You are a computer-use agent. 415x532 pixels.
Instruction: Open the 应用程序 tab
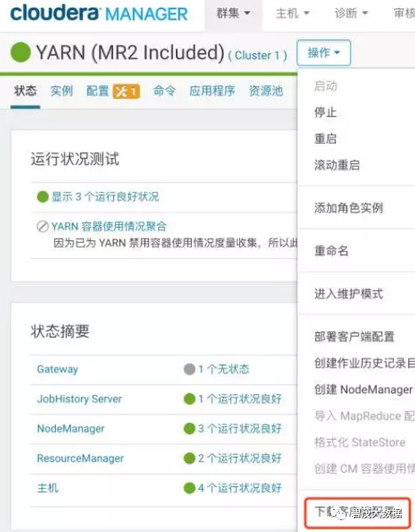[212, 91]
